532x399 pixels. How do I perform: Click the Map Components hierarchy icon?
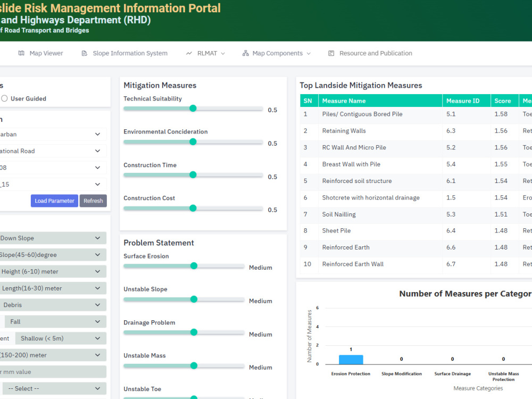(x=245, y=53)
